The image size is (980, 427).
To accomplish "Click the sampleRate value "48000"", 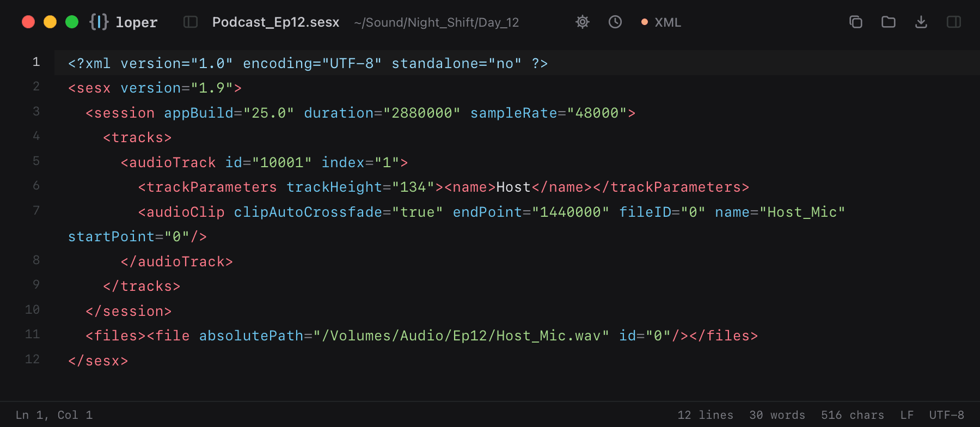I will tap(597, 113).
